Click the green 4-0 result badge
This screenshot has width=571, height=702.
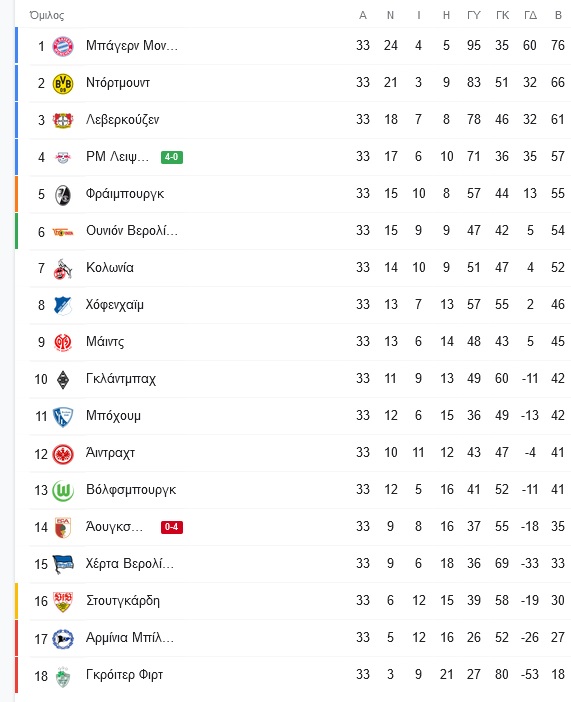coord(172,157)
